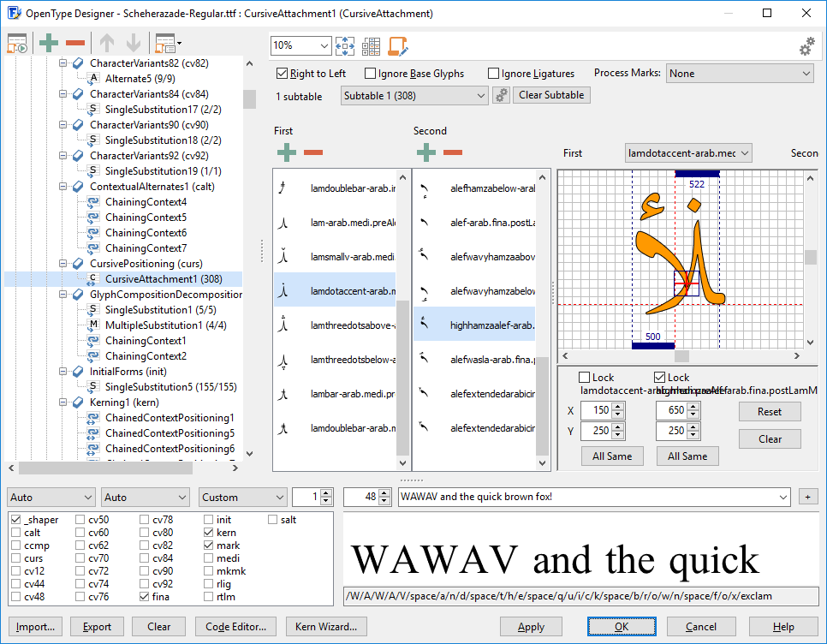The image size is (827, 644).
Task: Uncheck the Right to Left checkbox
Action: point(283,74)
